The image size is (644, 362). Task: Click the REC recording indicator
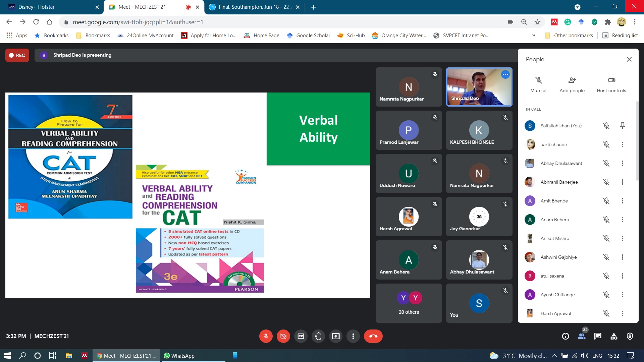(x=17, y=55)
